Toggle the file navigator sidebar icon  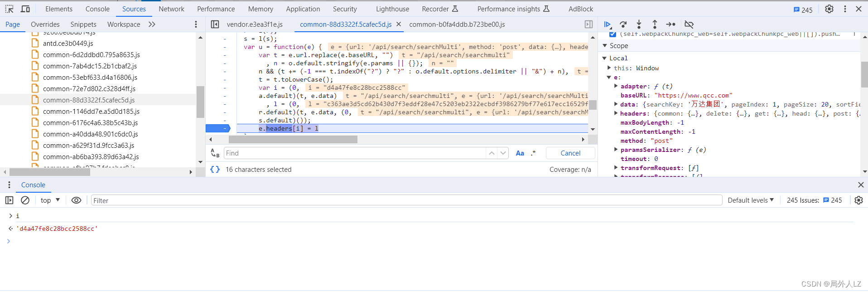click(x=215, y=24)
